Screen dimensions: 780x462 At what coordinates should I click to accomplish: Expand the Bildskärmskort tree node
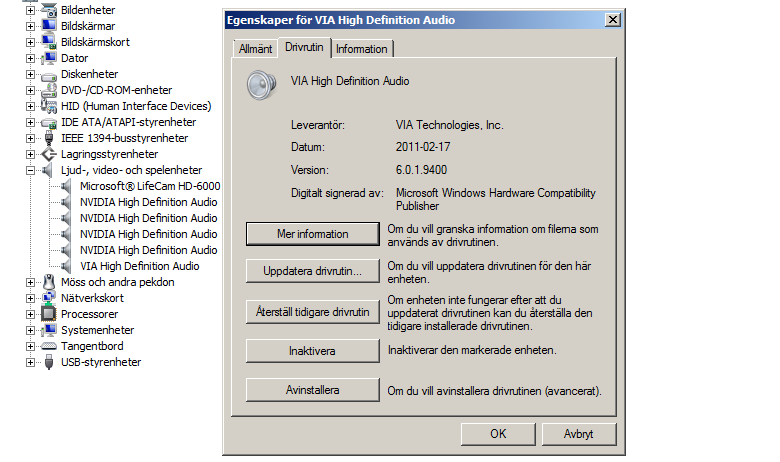(x=30, y=42)
